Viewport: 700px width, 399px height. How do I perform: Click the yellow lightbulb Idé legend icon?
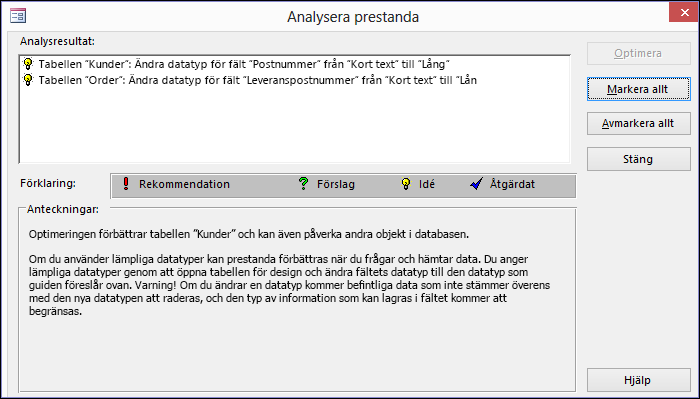[406, 184]
